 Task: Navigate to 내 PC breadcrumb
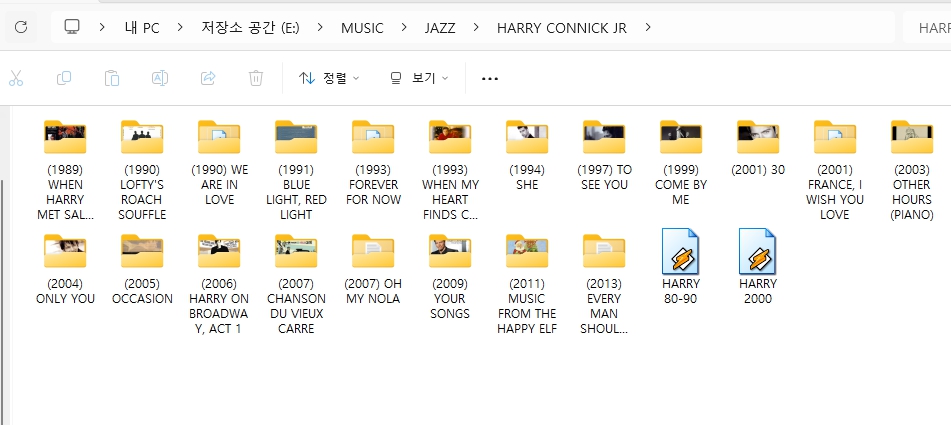[x=142, y=28]
